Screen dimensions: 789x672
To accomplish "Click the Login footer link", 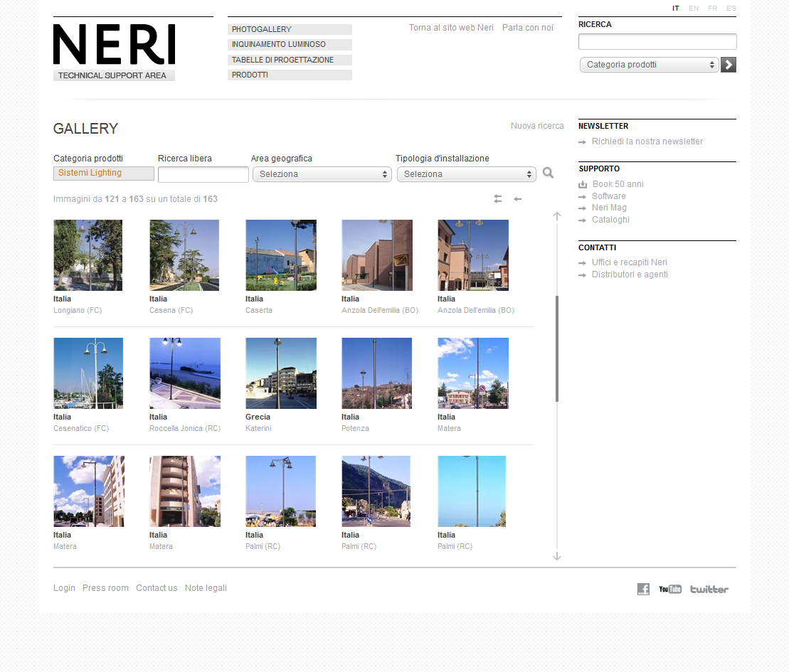I will (x=65, y=588).
